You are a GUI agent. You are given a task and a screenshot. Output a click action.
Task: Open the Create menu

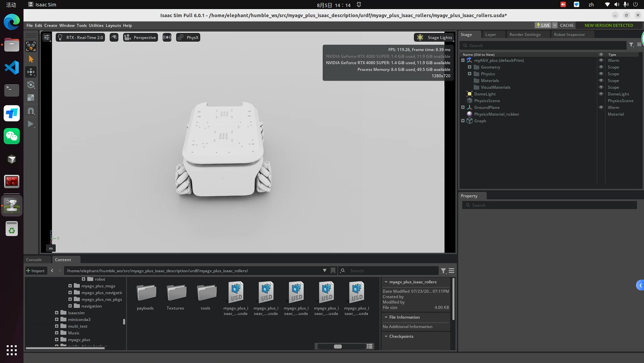click(x=51, y=25)
